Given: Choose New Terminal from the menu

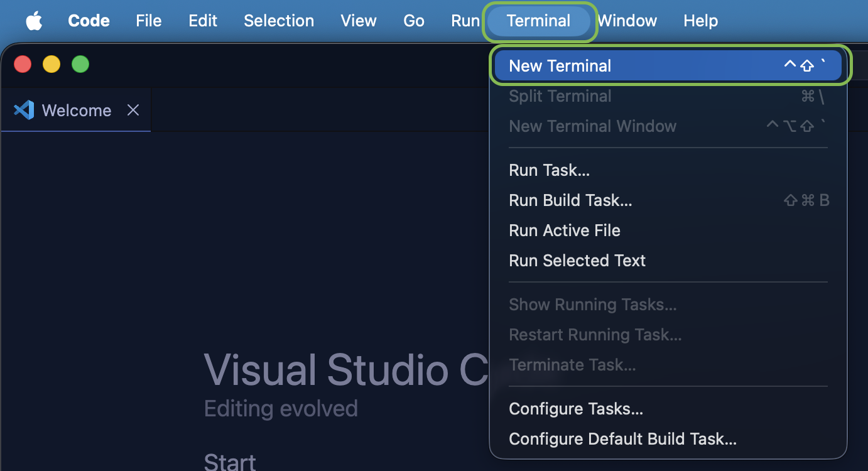Looking at the screenshot, I should pos(668,66).
